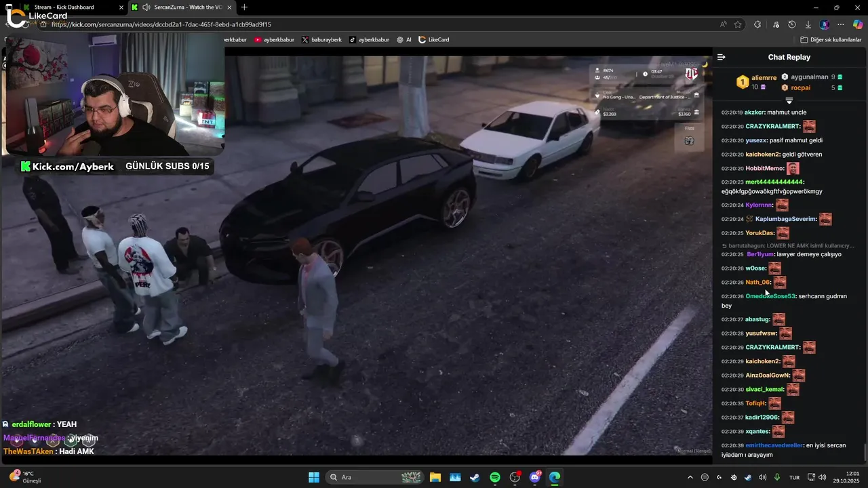Click HobbitMemo's username in chat

coord(764,168)
